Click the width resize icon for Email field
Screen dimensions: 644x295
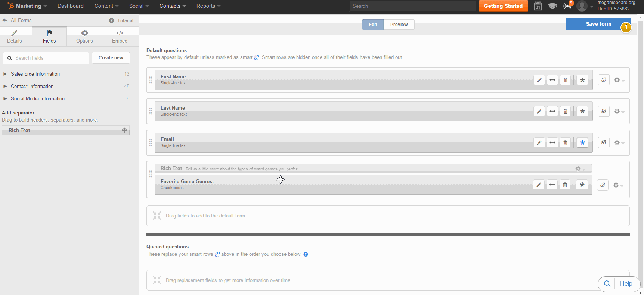pos(552,143)
